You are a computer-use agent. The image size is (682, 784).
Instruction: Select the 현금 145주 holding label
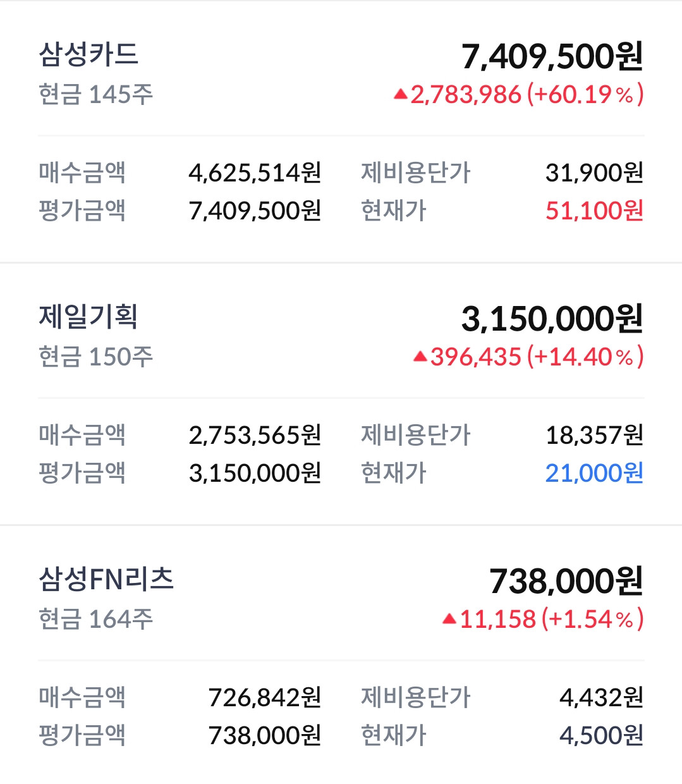pyautogui.click(x=96, y=95)
